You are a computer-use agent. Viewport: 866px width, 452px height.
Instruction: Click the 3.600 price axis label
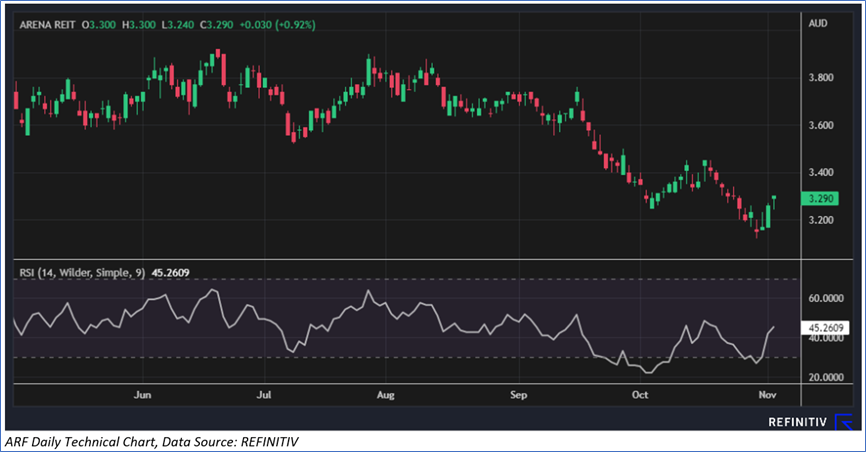click(821, 125)
